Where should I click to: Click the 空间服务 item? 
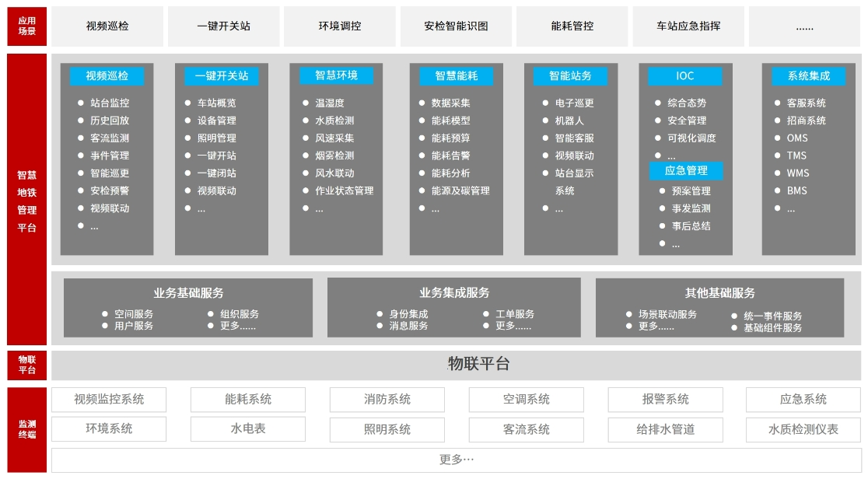tap(134, 314)
